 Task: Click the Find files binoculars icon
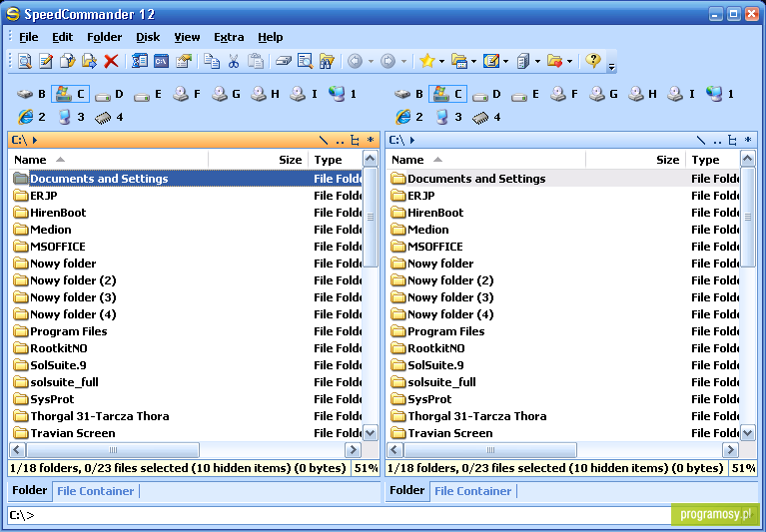(x=327, y=61)
